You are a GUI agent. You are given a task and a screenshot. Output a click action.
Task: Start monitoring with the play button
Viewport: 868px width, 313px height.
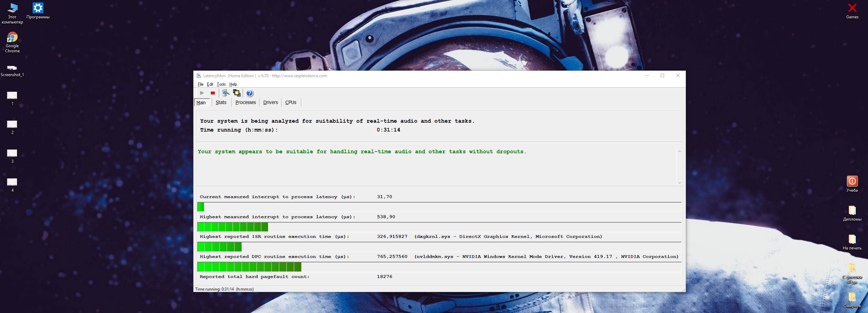click(202, 93)
